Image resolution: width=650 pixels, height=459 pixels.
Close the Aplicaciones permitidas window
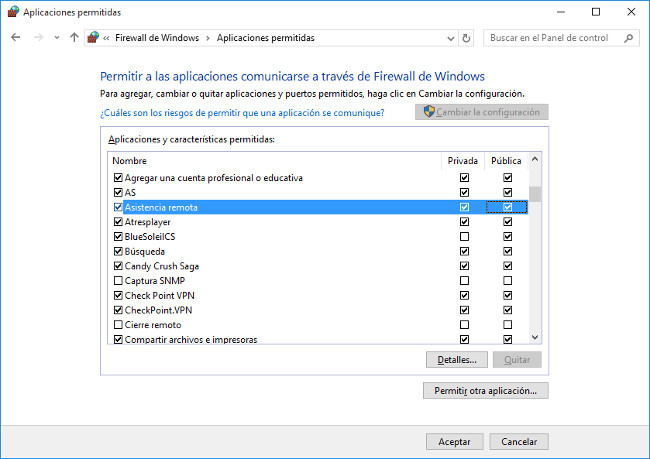point(631,12)
